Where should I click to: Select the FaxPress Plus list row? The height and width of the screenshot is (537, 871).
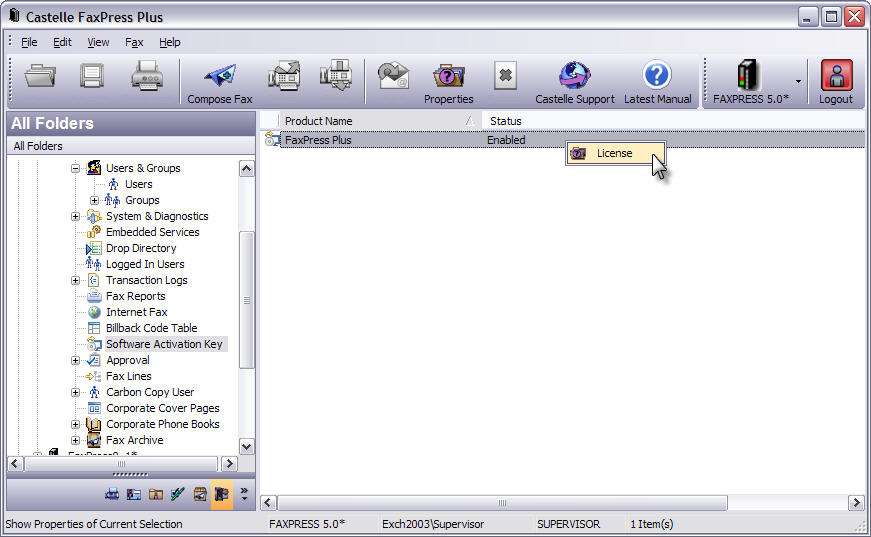point(318,140)
